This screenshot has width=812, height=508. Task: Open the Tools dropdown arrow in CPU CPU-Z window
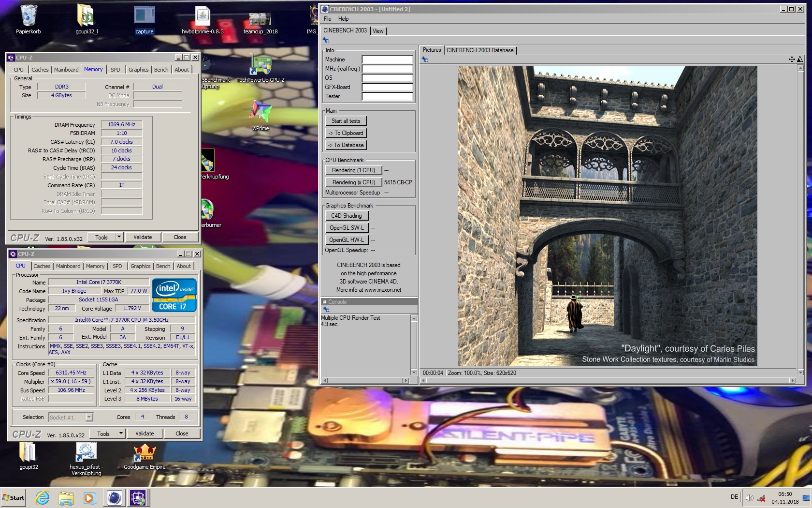click(x=121, y=433)
